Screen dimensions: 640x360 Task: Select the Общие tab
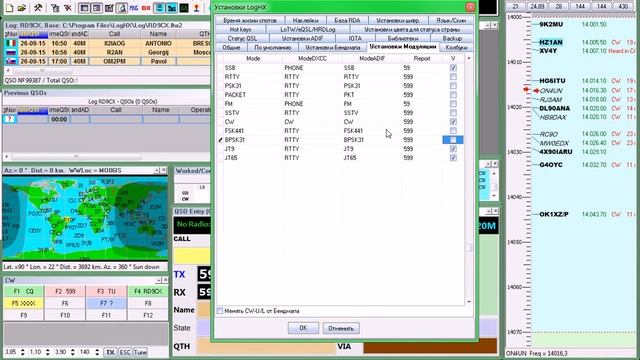click(x=231, y=48)
